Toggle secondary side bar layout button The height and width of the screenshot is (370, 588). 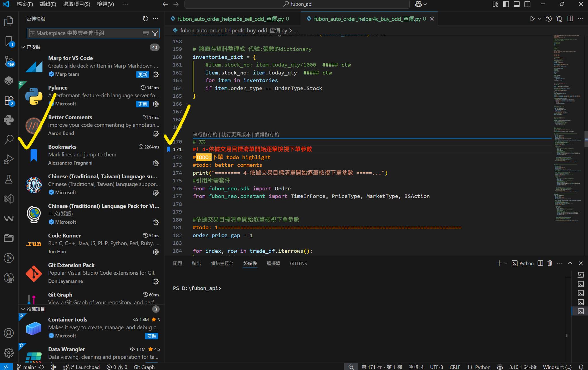click(x=527, y=4)
